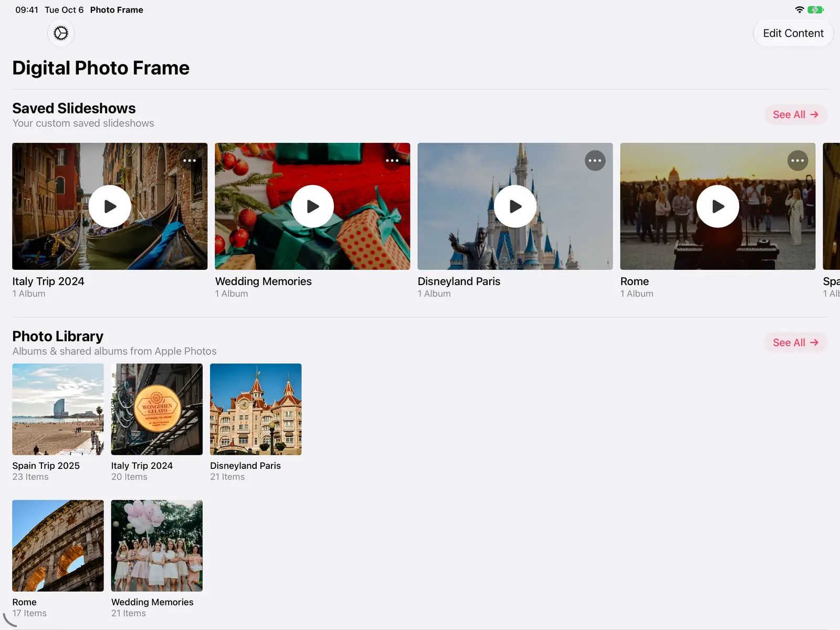Click the Photo Frame app name in status bar

pyautogui.click(x=117, y=10)
